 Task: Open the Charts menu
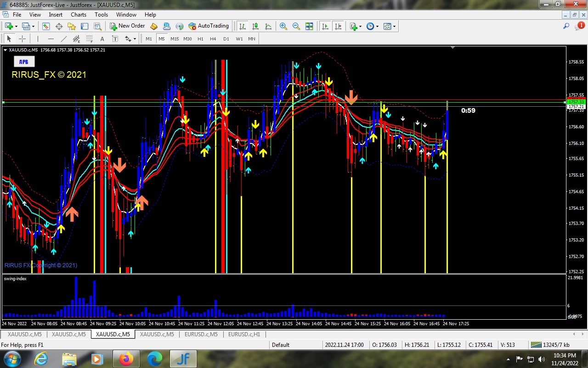pyautogui.click(x=79, y=15)
